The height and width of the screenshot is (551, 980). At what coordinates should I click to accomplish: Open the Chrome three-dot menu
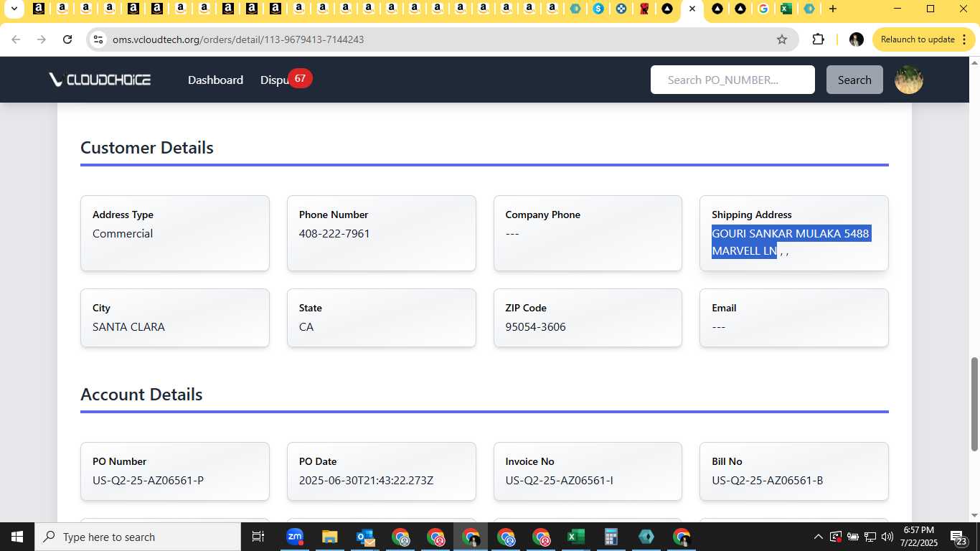(x=965, y=39)
